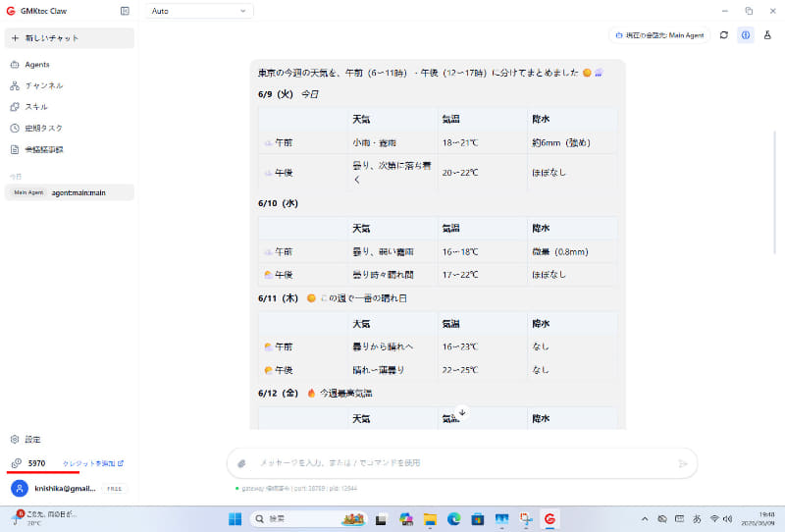Image resolution: width=785 pixels, height=532 pixels.
Task: Open the Snipping Tool taskbar icon
Action: (x=526, y=519)
